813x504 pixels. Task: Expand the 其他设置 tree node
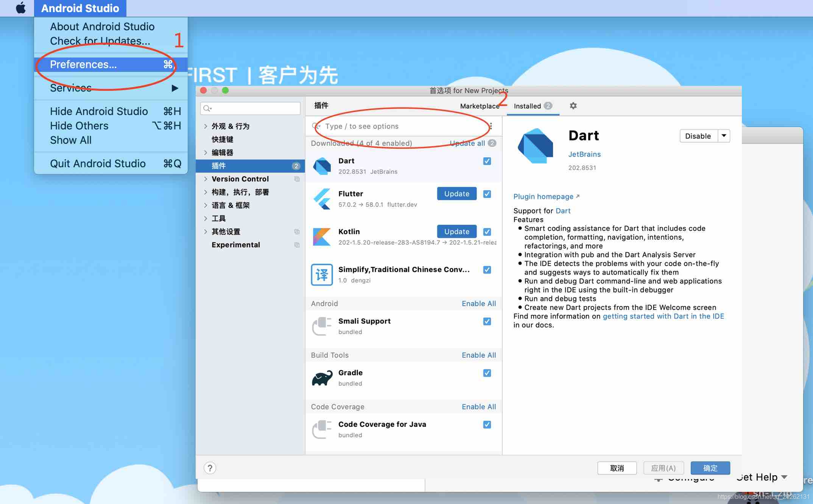[206, 232]
